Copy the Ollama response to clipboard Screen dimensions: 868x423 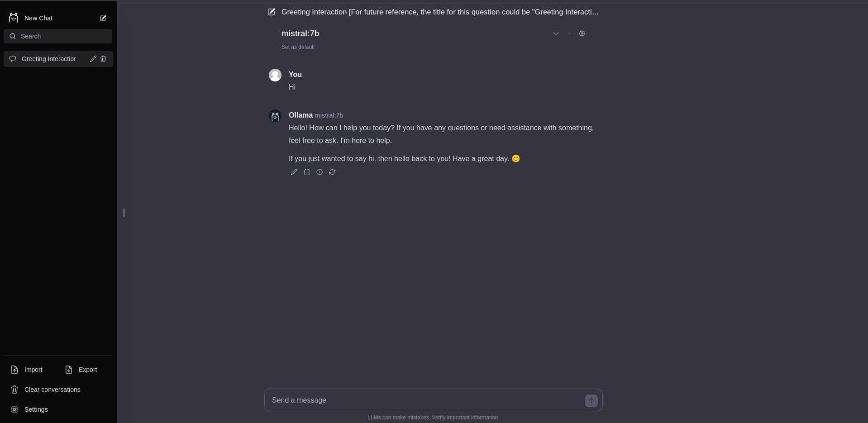pos(307,172)
